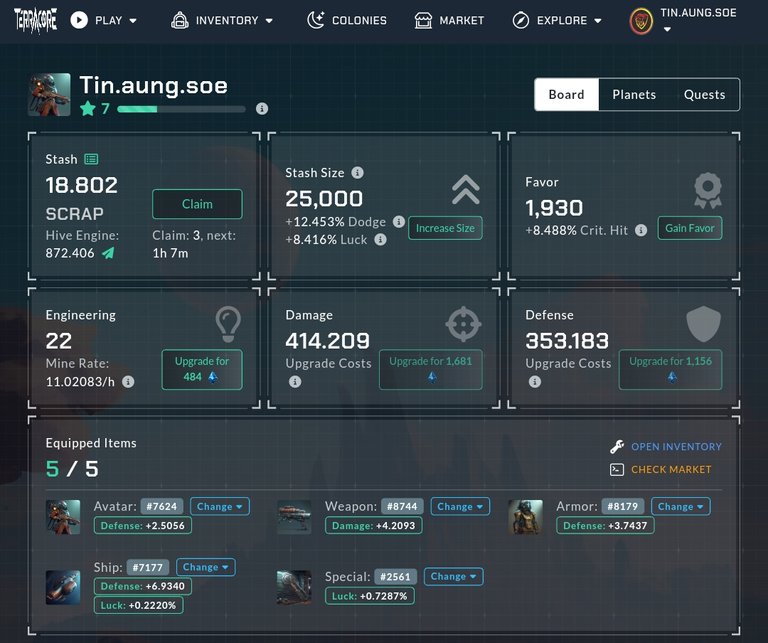768x643 pixels.
Task: Switch to the Quests tab
Action: coord(704,95)
